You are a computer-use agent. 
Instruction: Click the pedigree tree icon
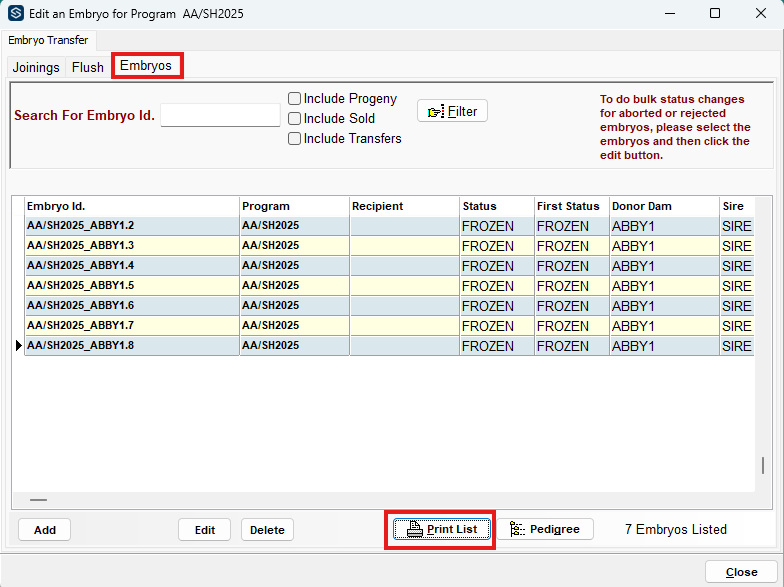[x=517, y=529]
